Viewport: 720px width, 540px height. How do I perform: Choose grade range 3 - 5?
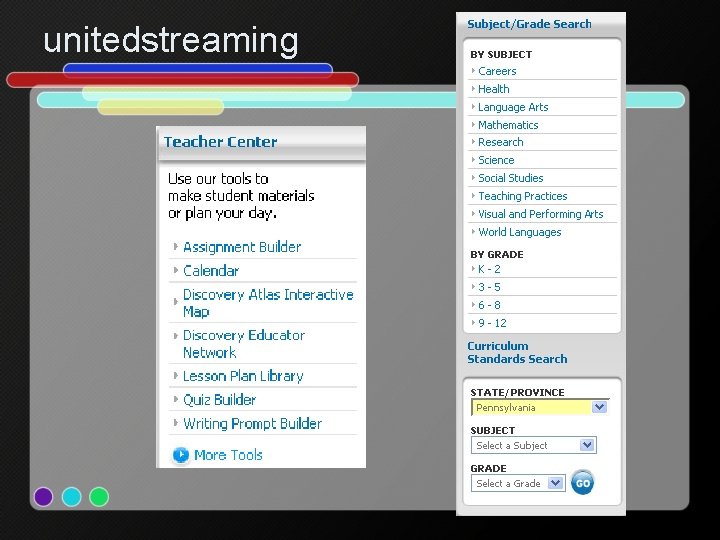(x=489, y=287)
